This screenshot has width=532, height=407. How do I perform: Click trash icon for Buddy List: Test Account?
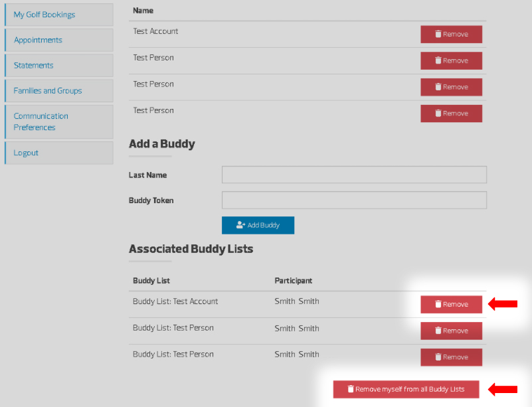tap(438, 304)
